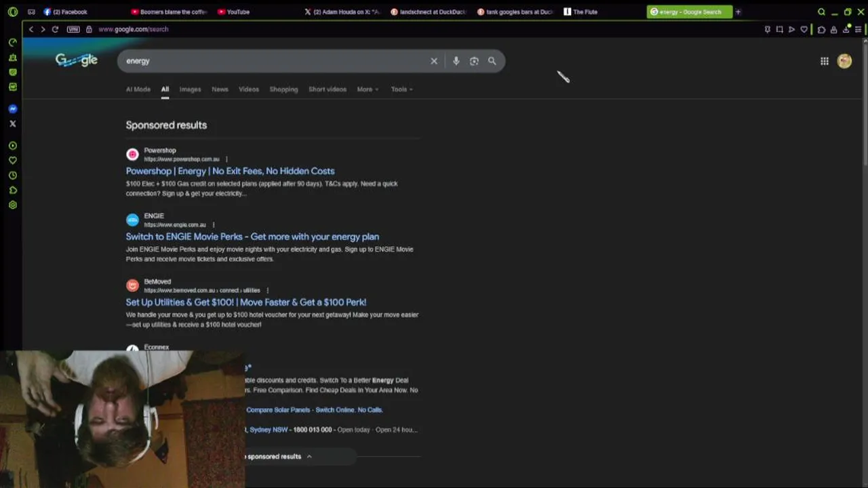Screen dimensions: 868x488
Task: Open a new tab with plus button
Action: pos(738,12)
